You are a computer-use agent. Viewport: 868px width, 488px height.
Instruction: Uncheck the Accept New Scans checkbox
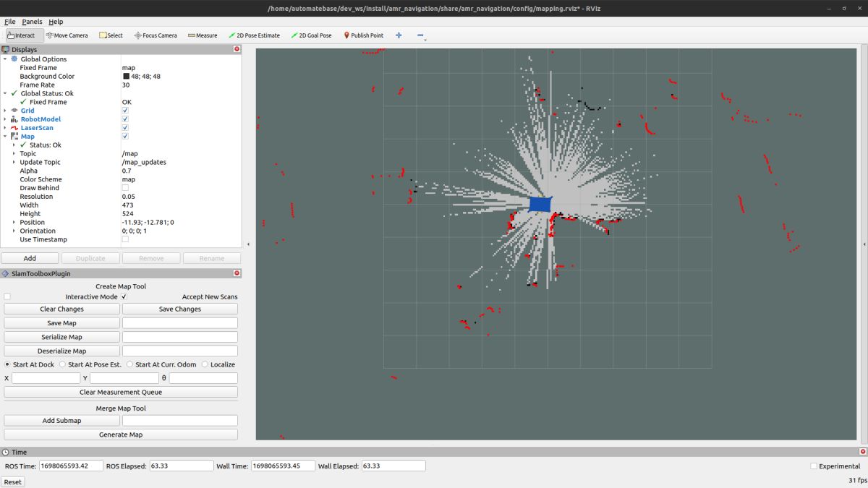[x=124, y=296]
